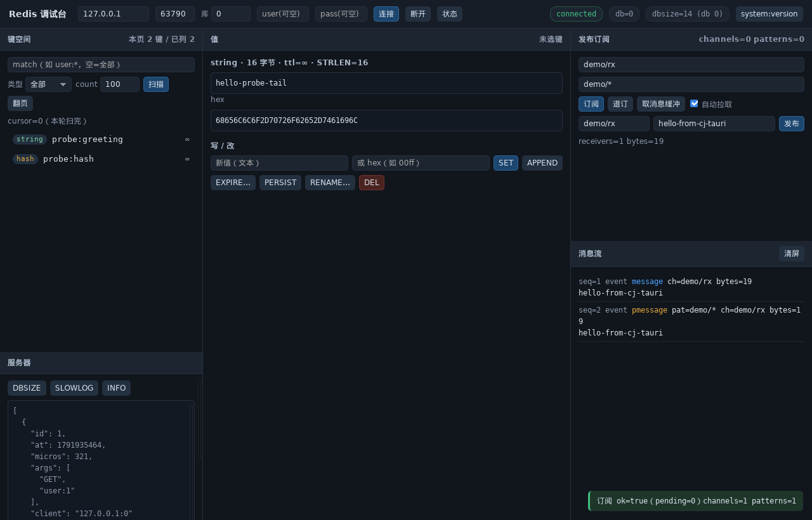This screenshot has height=520, width=812.
Task: Click the red DEL button
Action: [x=372, y=183]
